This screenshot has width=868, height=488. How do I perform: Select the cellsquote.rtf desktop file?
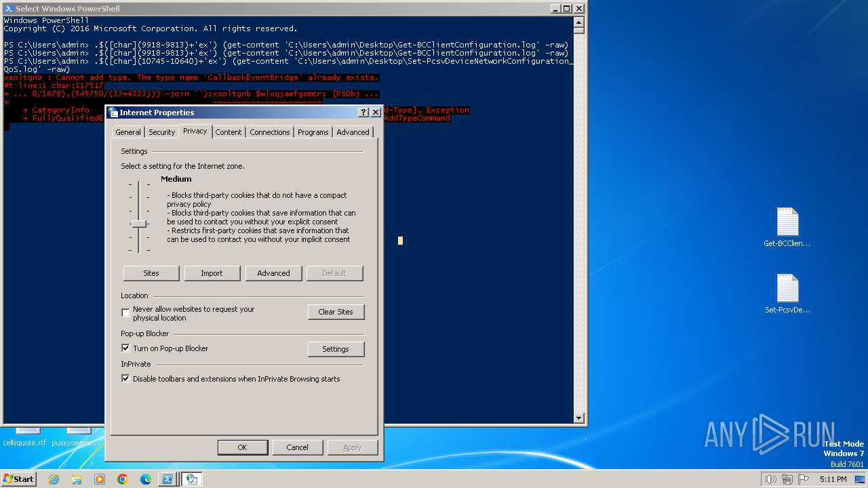point(25,437)
